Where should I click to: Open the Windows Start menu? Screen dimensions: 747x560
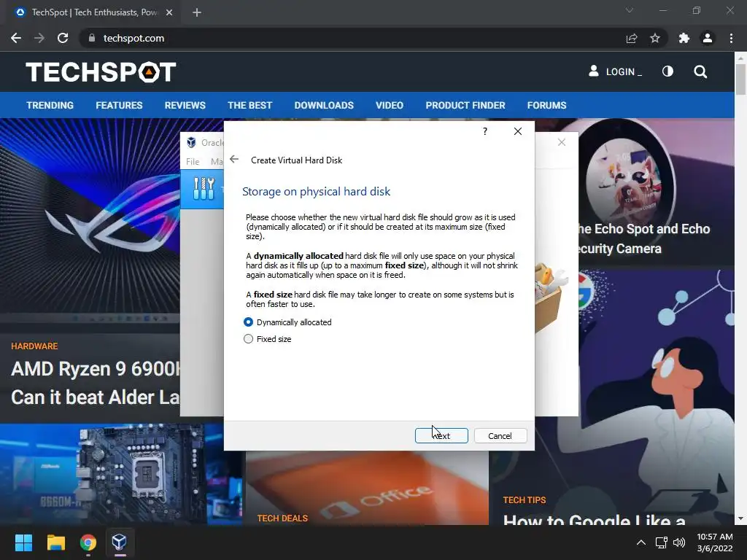pos(23,542)
